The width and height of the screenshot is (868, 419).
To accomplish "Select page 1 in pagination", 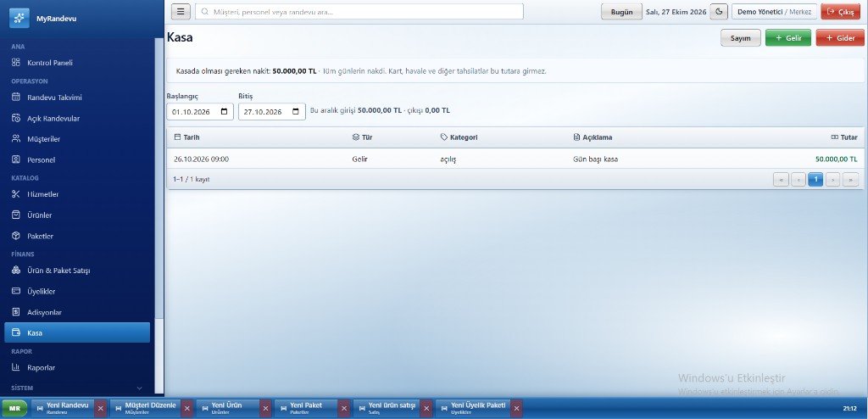I will [x=815, y=179].
